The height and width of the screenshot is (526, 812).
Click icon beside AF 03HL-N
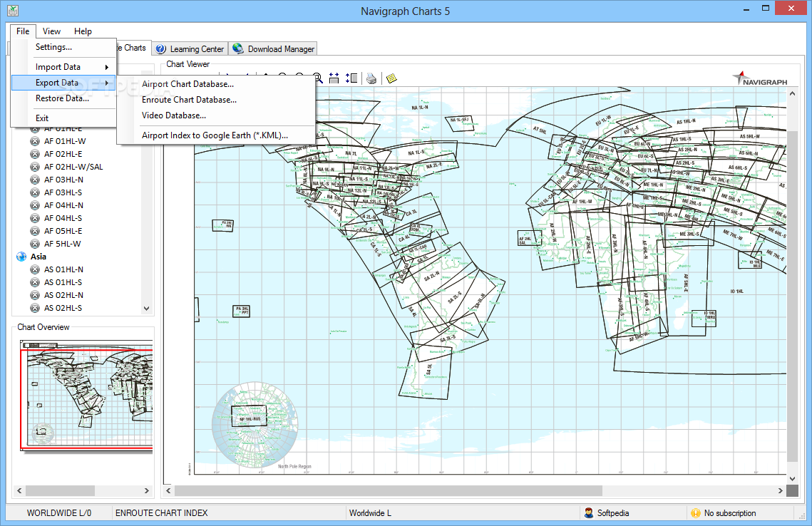pos(35,180)
